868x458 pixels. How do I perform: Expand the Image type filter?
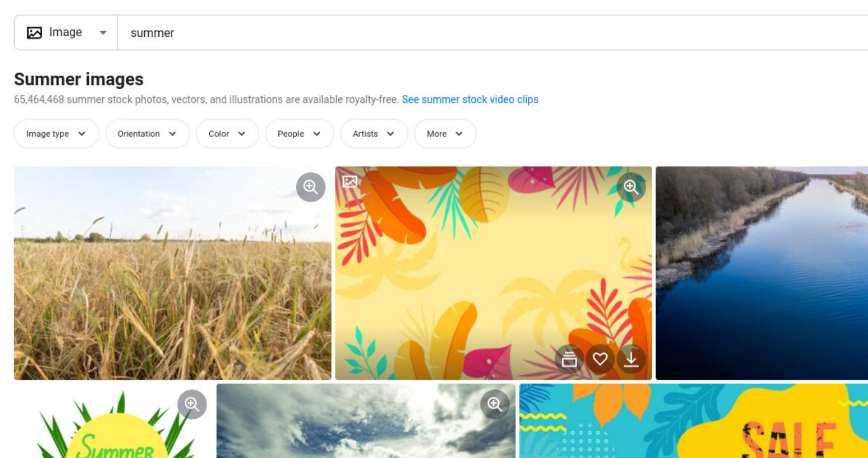tap(57, 134)
